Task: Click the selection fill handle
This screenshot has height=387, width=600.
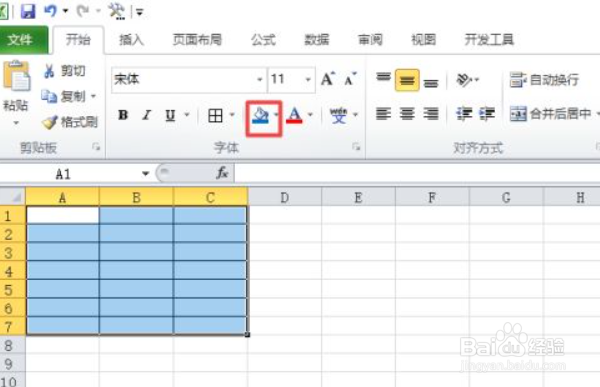Action: click(x=248, y=335)
